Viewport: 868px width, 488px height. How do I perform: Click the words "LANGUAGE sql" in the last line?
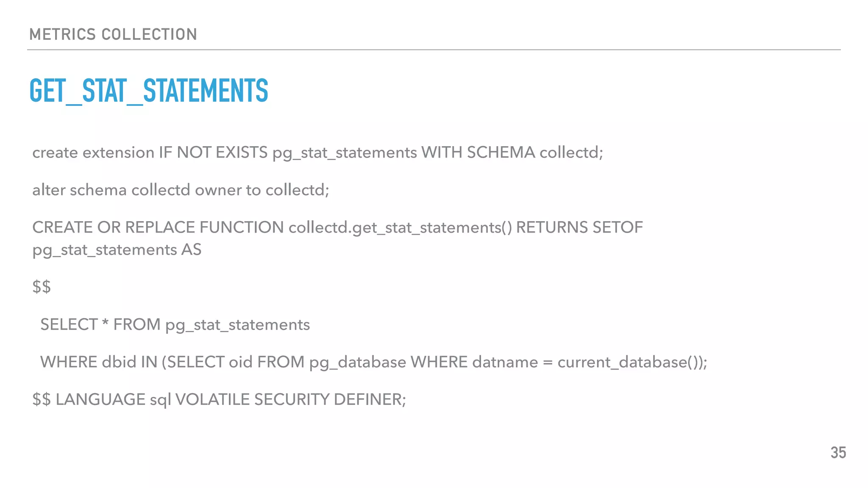pyautogui.click(x=113, y=399)
